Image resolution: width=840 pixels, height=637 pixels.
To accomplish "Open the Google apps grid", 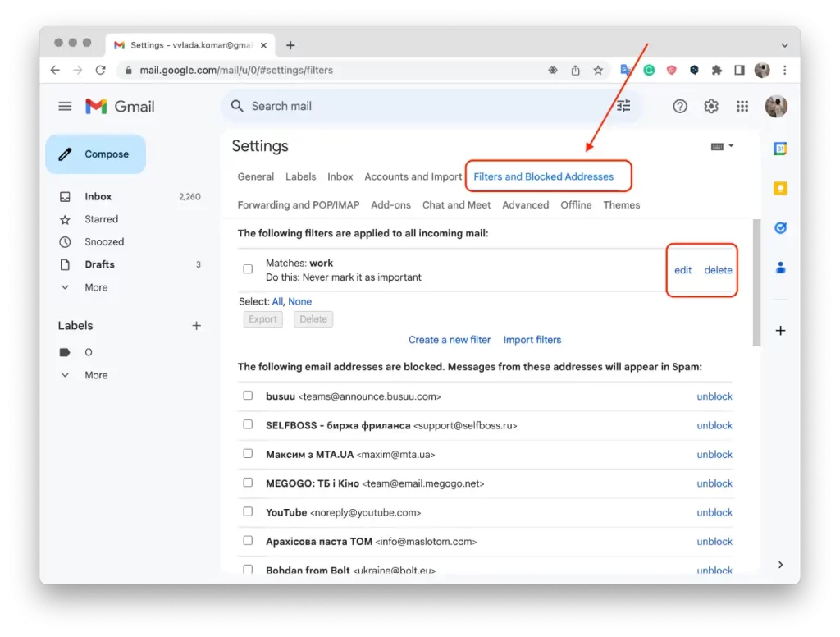I will (x=742, y=106).
